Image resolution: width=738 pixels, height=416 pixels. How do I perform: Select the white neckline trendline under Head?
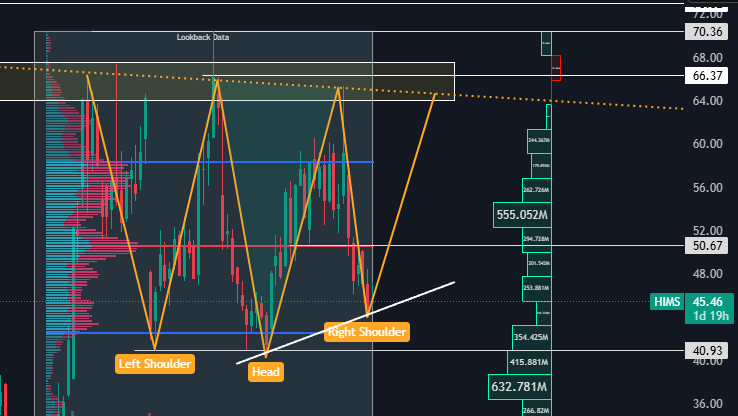pyautogui.click(x=345, y=323)
